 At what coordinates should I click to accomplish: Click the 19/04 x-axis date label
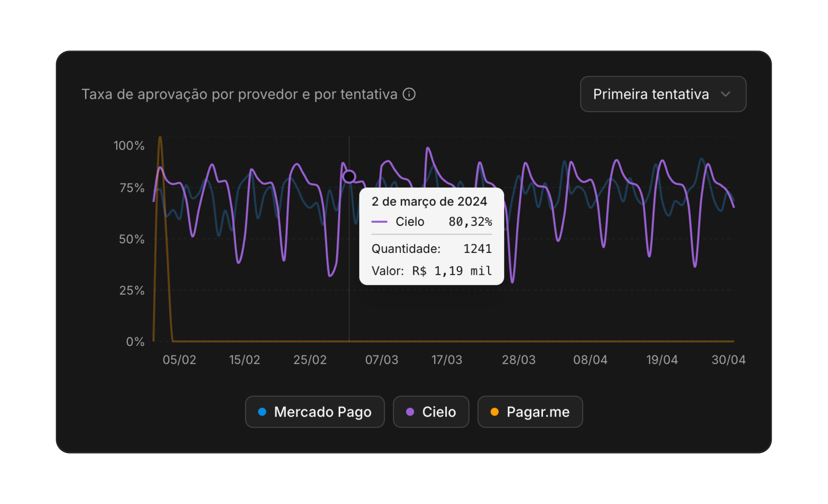(x=662, y=360)
